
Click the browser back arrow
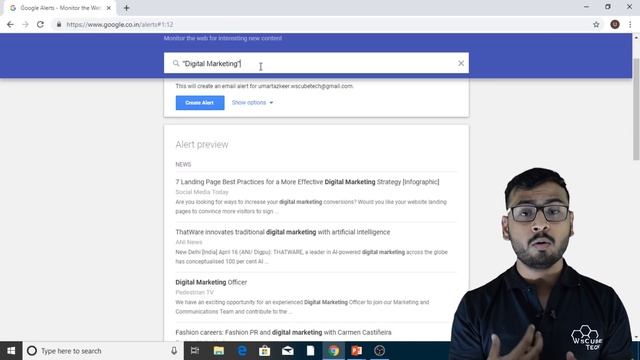click(10, 24)
